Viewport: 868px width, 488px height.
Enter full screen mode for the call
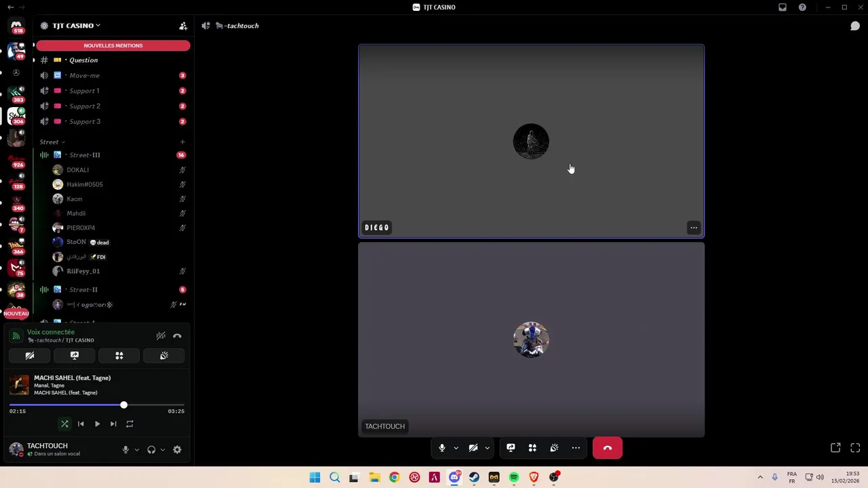[855, 448]
